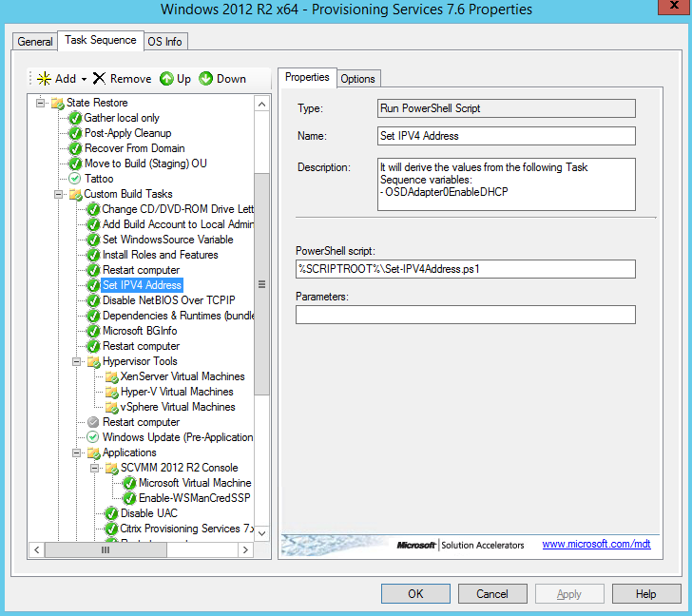Click the State Restore folder icon
This screenshot has width=692, height=616.
click(x=58, y=104)
